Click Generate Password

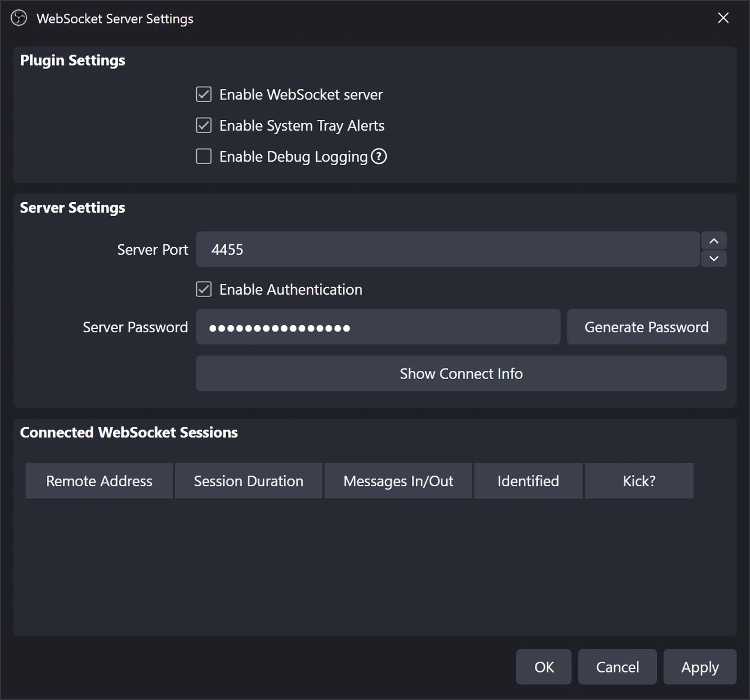(x=647, y=327)
